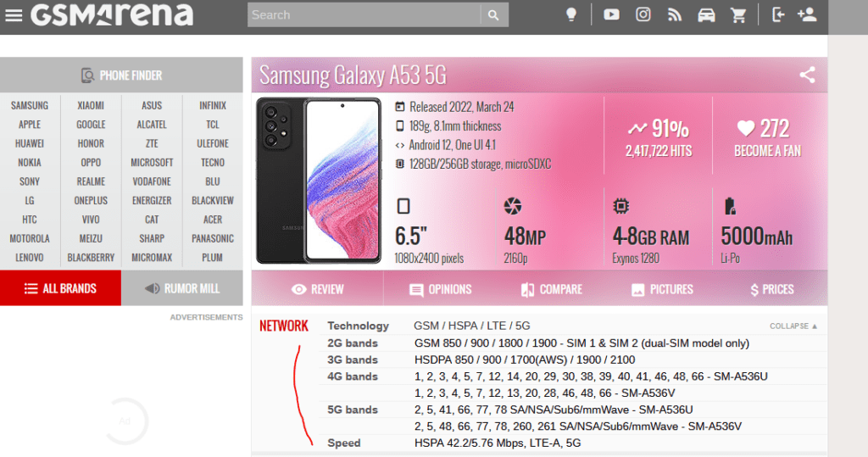This screenshot has width=868, height=457.
Task: Open the hamburger menu icon
Action: click(14, 15)
